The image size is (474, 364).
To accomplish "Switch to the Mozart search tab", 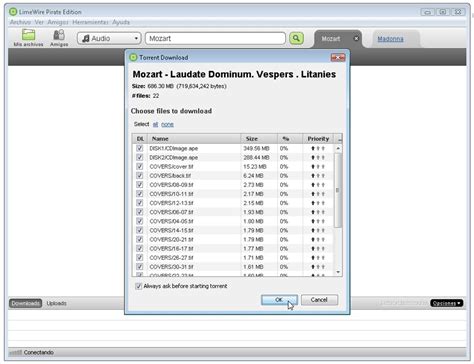I will tap(331, 39).
